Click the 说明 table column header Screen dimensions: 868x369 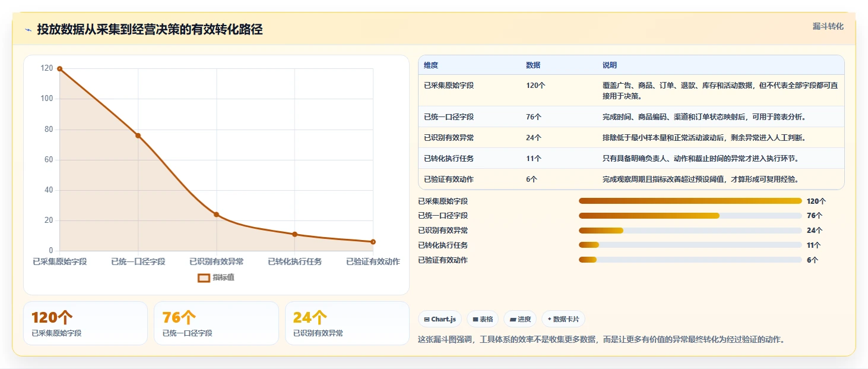(610, 65)
